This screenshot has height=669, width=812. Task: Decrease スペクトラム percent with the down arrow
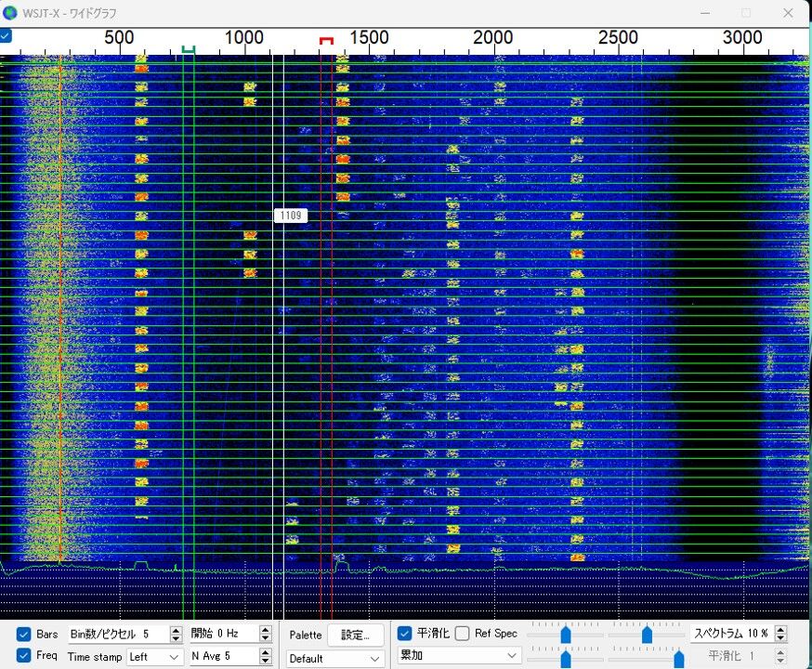pos(780,636)
